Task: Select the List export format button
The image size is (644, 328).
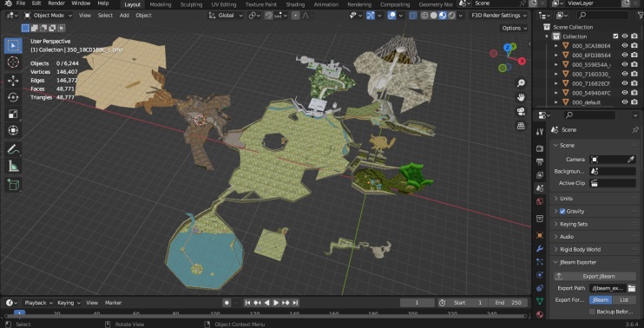Action: (624, 300)
